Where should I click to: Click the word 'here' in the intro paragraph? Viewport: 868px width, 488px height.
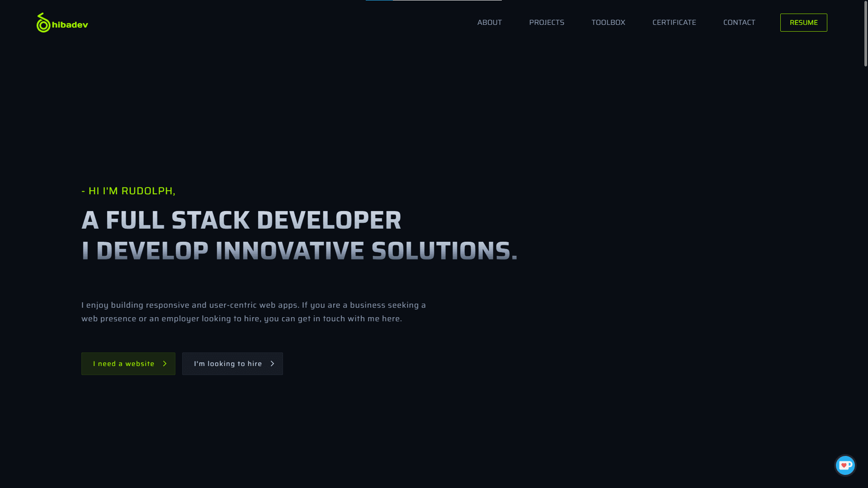pos(391,319)
